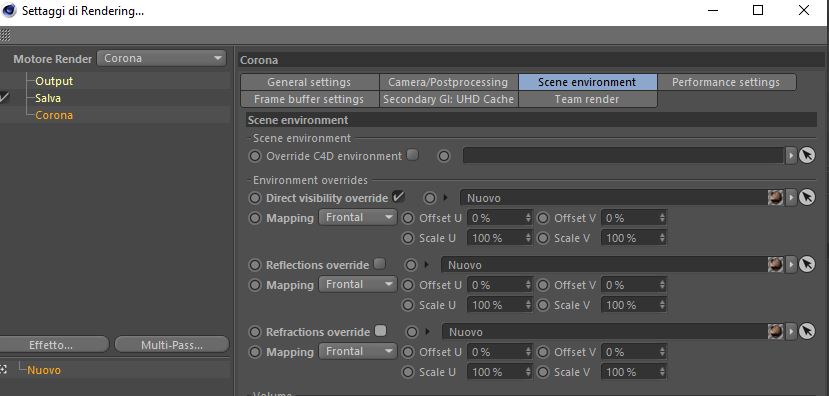This screenshot has height=396, width=829.
Task: Click stepper arrows on Direct visibility Scale V field
Action: (x=662, y=238)
